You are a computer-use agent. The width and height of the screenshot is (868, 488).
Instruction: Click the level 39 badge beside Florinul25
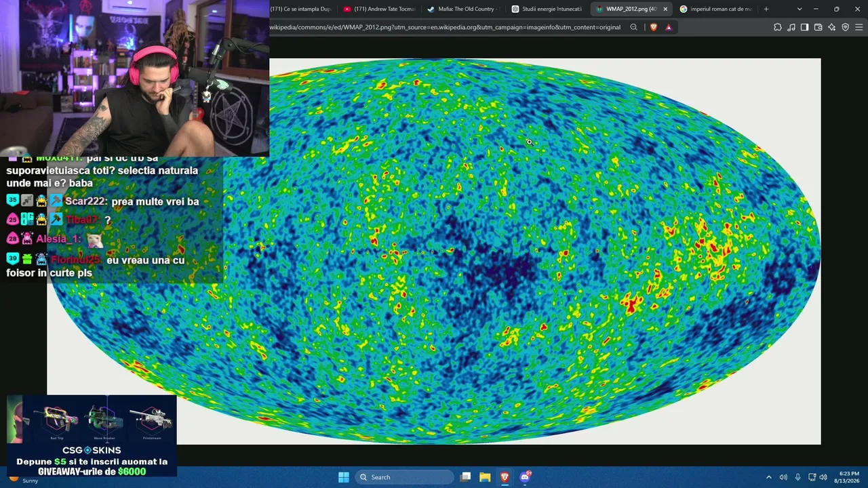coord(12,258)
